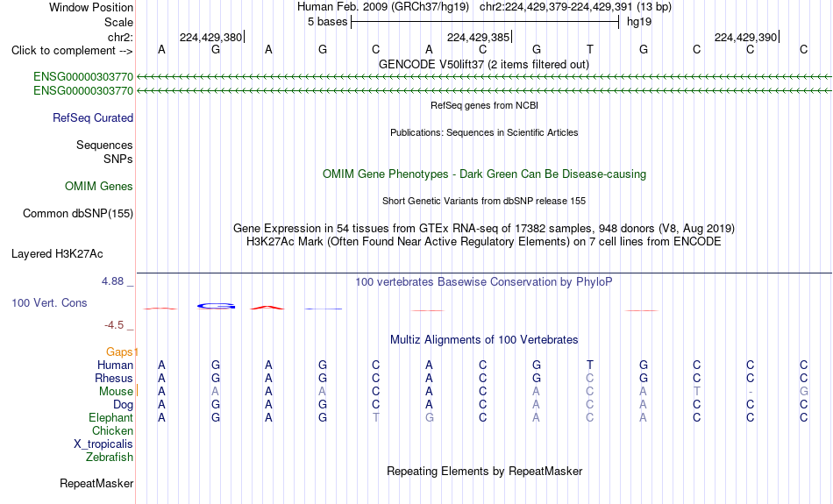Viewport: 833px width, 504px height.
Task: Select the Rhesus species label
Action: tap(114, 378)
